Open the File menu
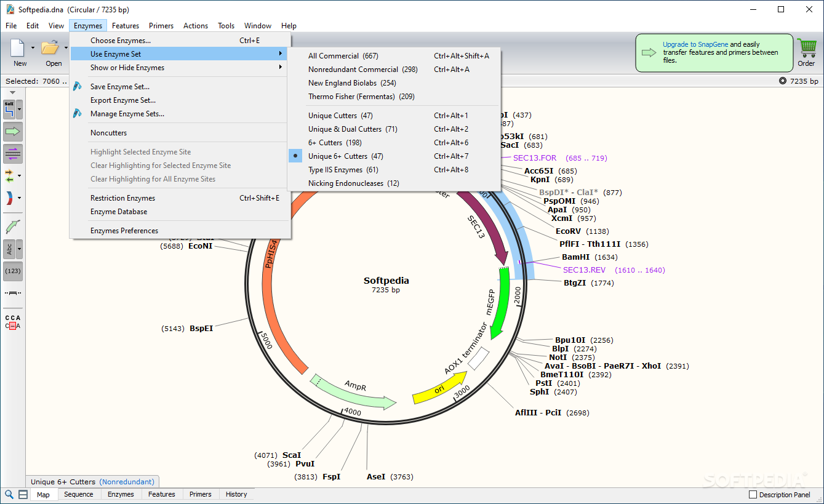The image size is (824, 504). [11, 26]
